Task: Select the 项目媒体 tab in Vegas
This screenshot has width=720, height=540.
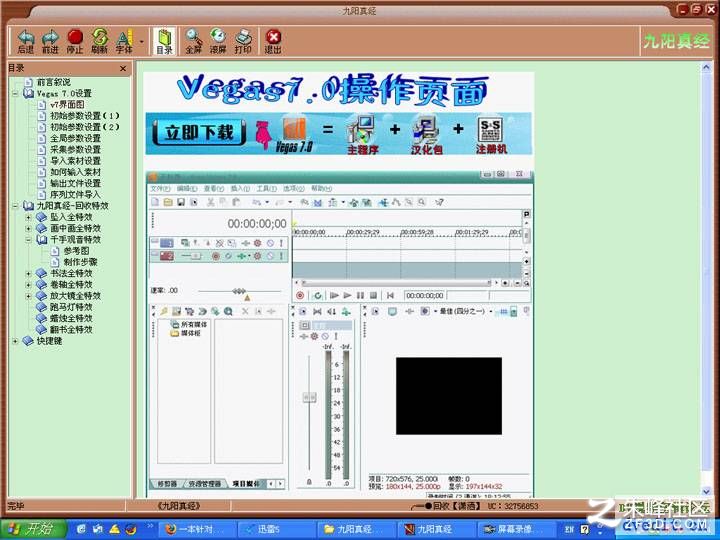Action: (x=246, y=484)
